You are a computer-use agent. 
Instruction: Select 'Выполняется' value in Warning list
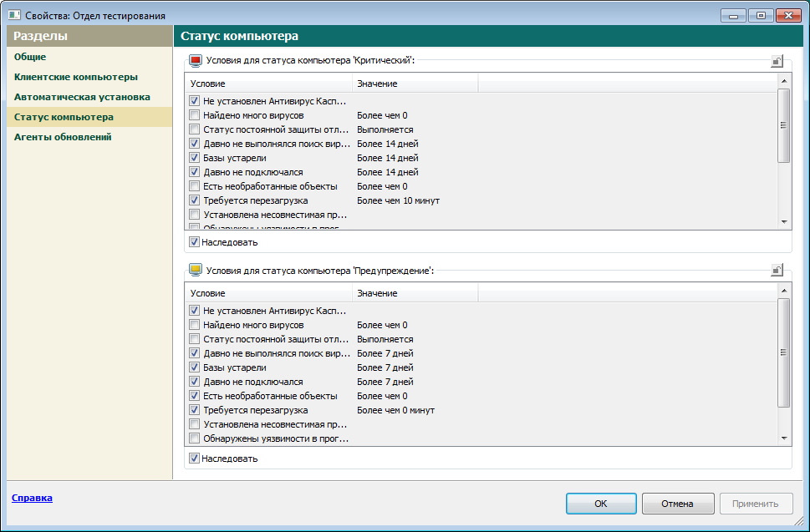[x=385, y=339]
